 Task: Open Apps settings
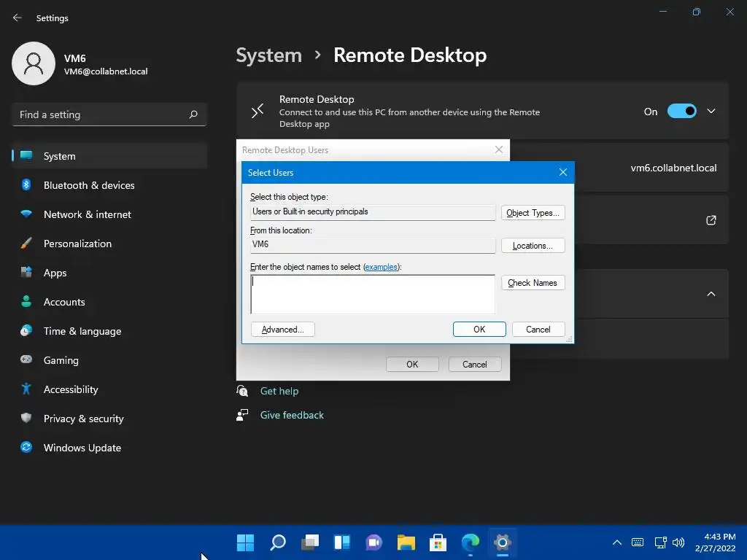(x=109, y=273)
